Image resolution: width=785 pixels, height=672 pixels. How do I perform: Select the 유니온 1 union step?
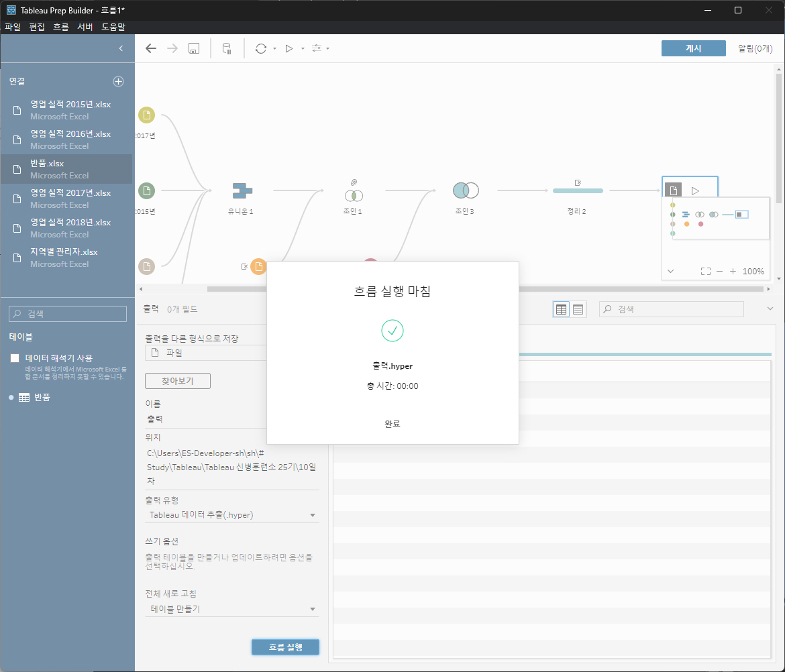[x=242, y=190]
